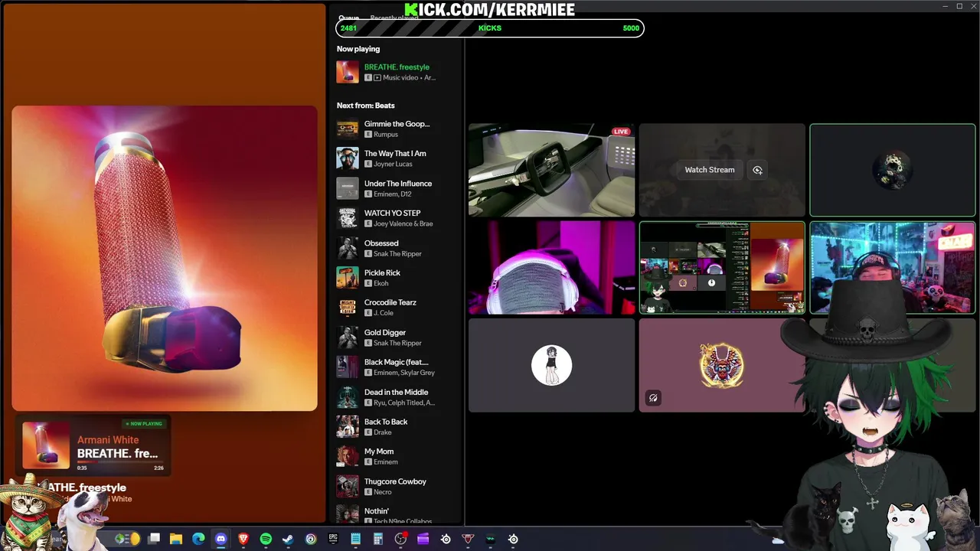This screenshot has height=551, width=980.
Task: Open OBS Studio from the taskbar
Action: (400, 539)
